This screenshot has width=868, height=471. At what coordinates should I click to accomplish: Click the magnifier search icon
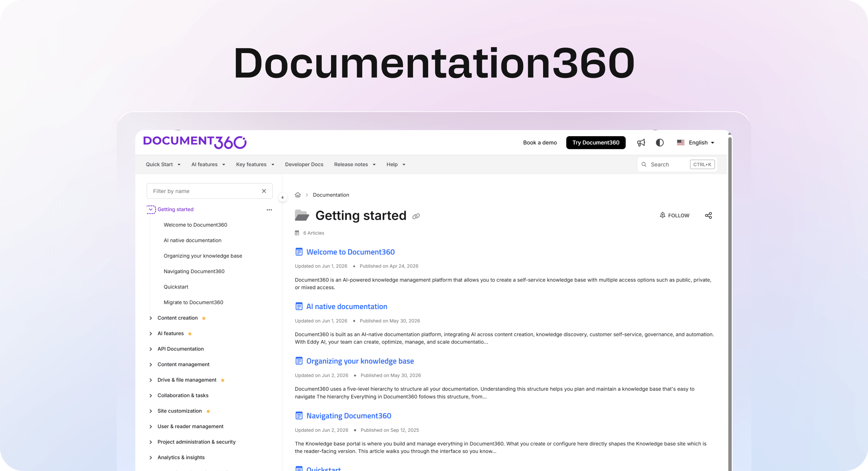[x=644, y=164]
